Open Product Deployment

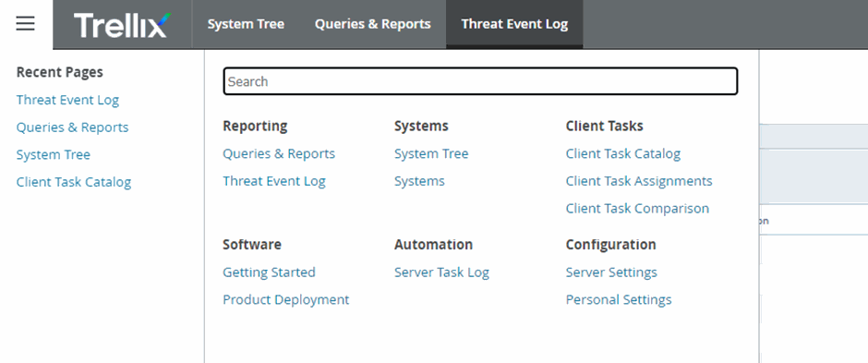286,299
